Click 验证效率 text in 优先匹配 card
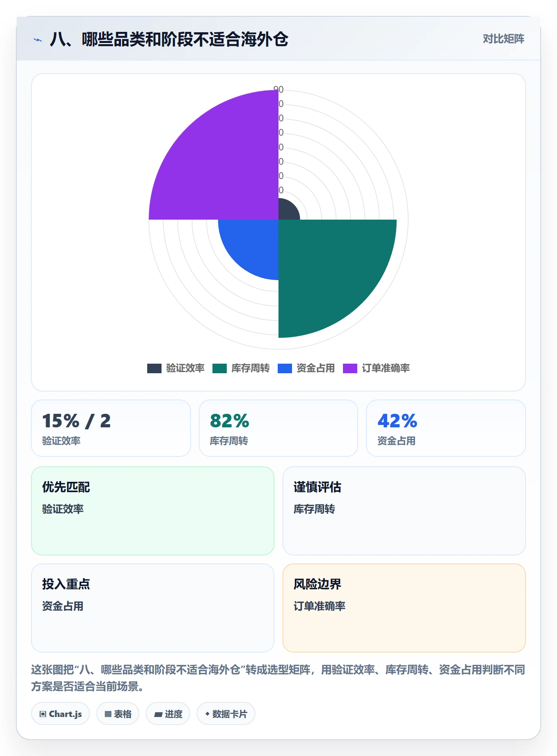This screenshot has height=756, width=557. [63, 509]
